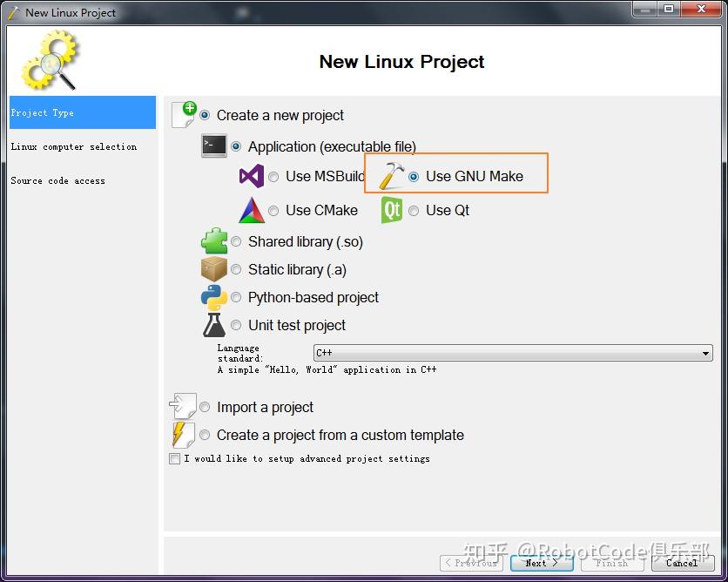Enable advanced project settings checkbox
The image size is (728, 582).
click(x=174, y=459)
